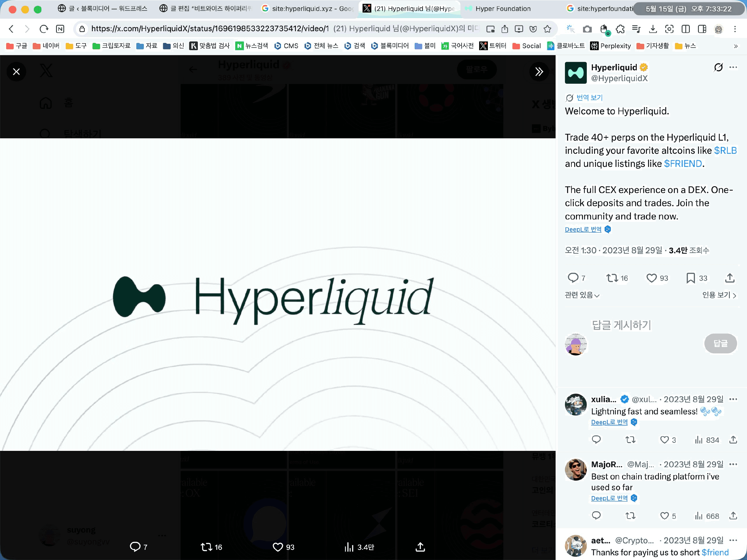Screen dimensions: 747x560
Task: Open the $RLB cashtag link
Action: [725, 150]
